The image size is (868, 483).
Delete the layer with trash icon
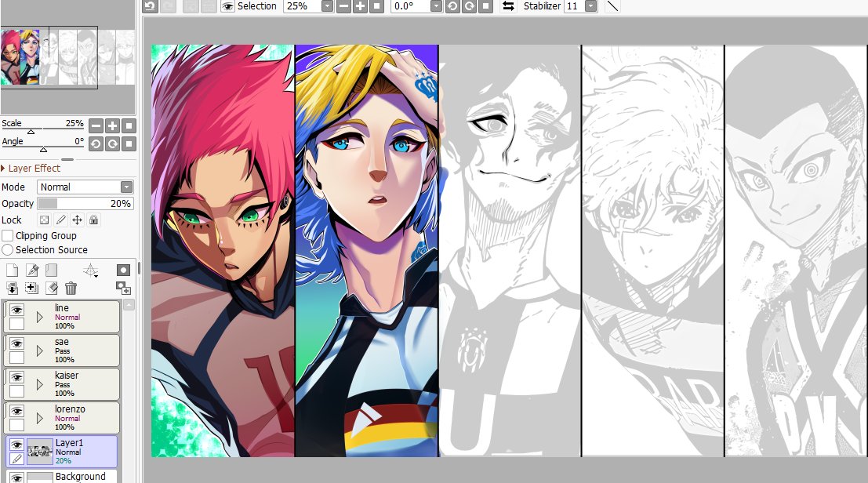pos(71,289)
